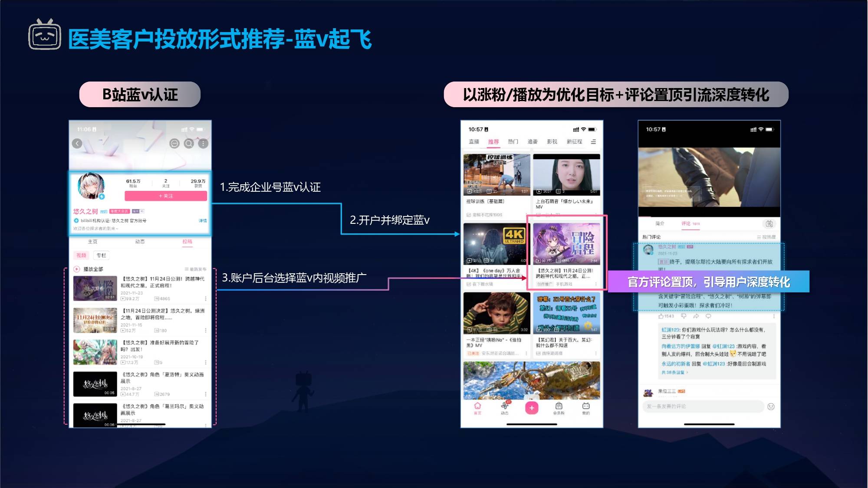This screenshot has width=868, height=488.
Task: Switch to 直播 tab on home feed
Action: pos(474,142)
